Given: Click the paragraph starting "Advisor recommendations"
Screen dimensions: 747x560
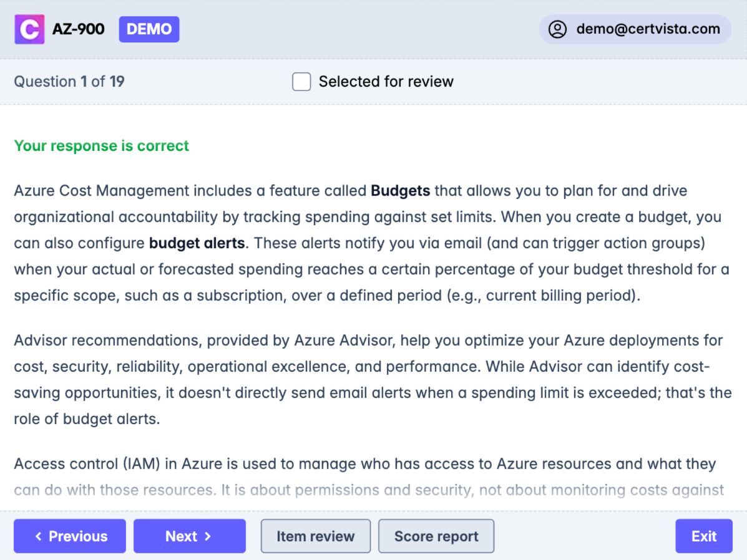Looking at the screenshot, I should [x=368, y=379].
